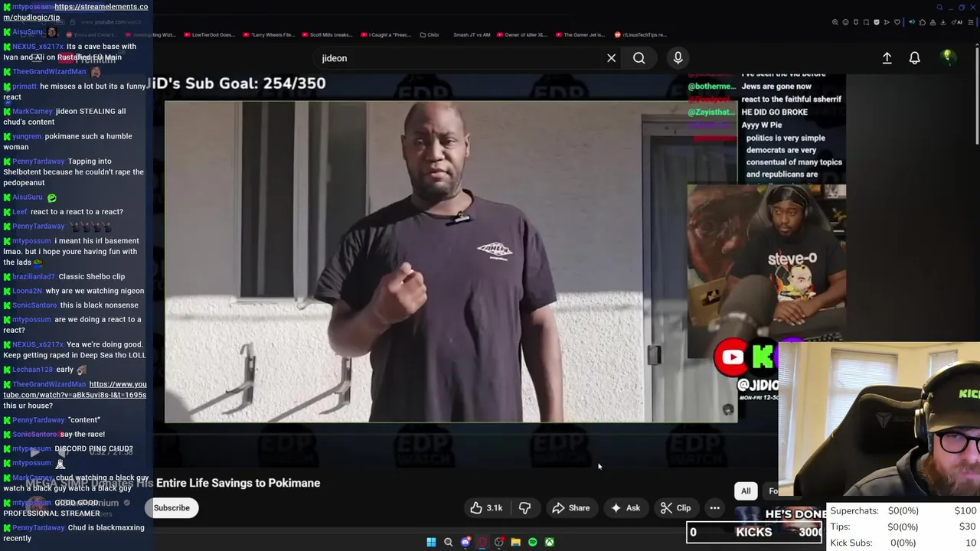980x551 pixels.
Task: Click username 'Leef' in chat
Action: (x=20, y=212)
